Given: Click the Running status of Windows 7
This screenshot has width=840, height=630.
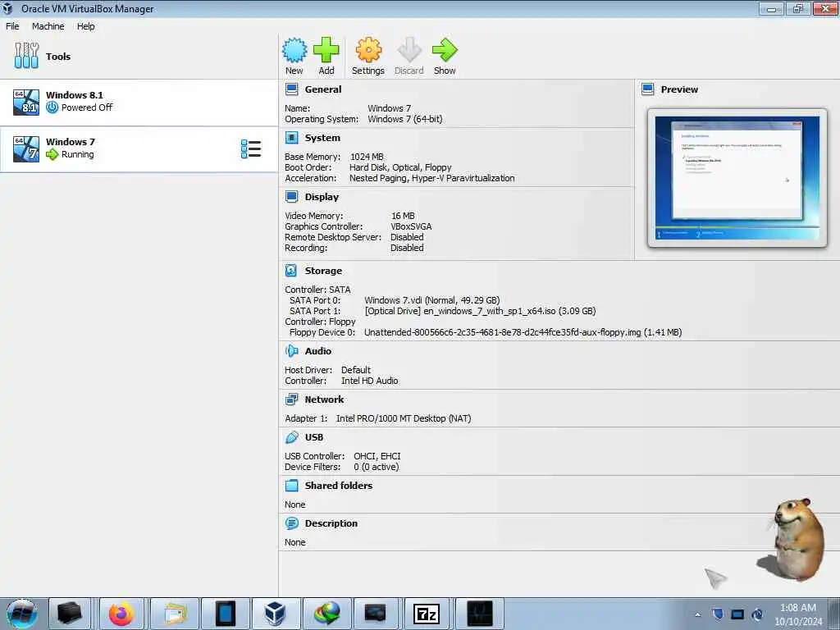Looking at the screenshot, I should pyautogui.click(x=78, y=154).
